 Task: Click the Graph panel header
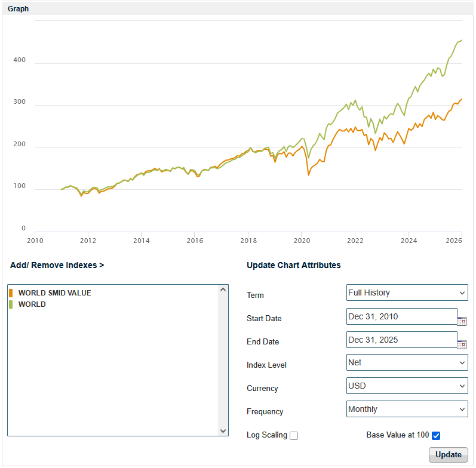[x=18, y=9]
